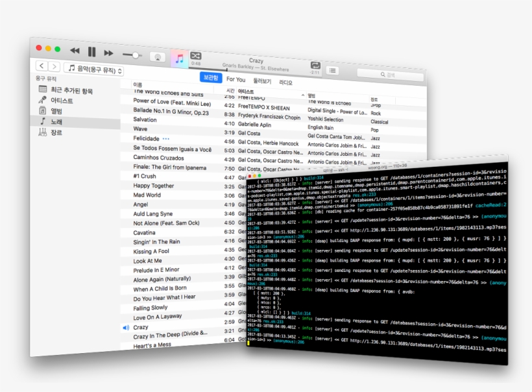Open the AirPlay output button
Image resolution: width=532 pixels, height=392 pixels.
click(158, 57)
